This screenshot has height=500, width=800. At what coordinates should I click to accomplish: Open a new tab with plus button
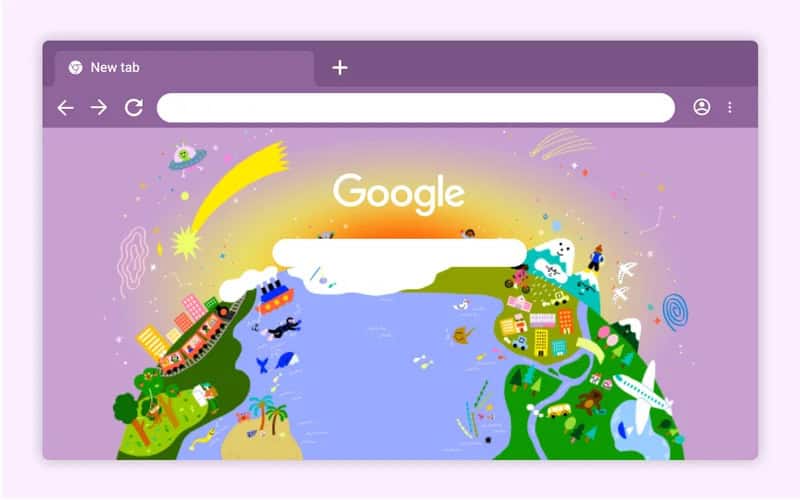[x=340, y=67]
